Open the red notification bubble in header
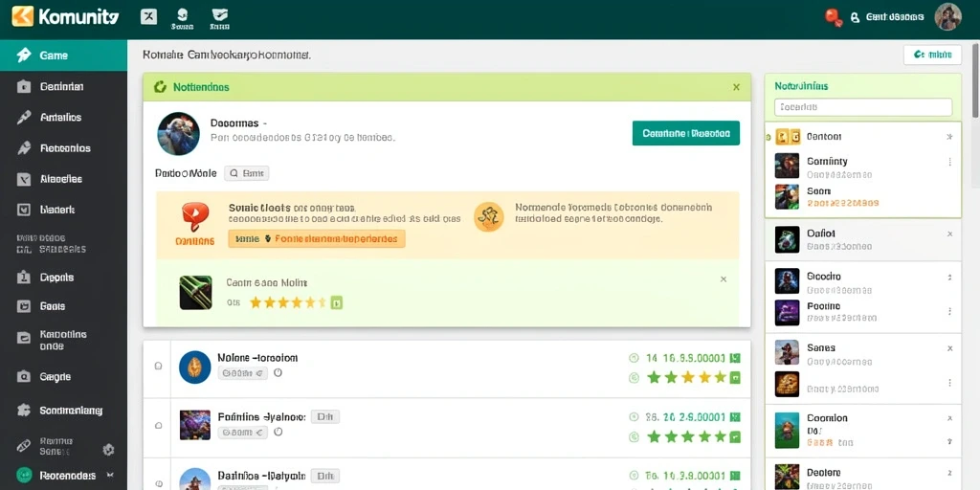Viewport: 980px width, 490px height. pyautogui.click(x=834, y=17)
